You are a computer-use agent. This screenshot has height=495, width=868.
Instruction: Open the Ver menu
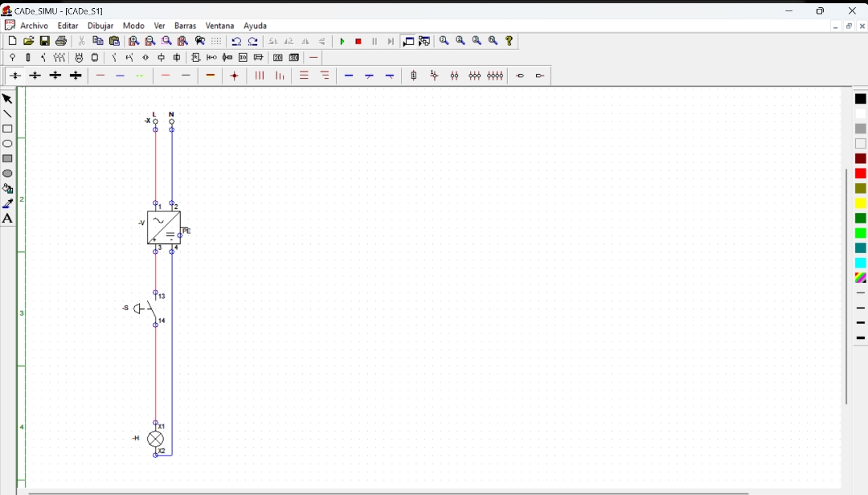pyautogui.click(x=159, y=26)
